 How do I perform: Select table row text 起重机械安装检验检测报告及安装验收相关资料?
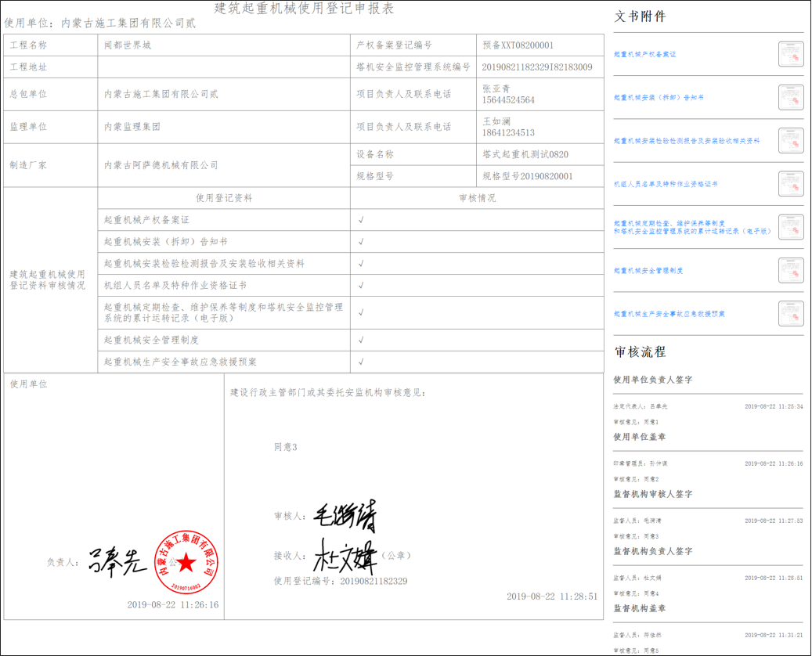click(x=204, y=264)
